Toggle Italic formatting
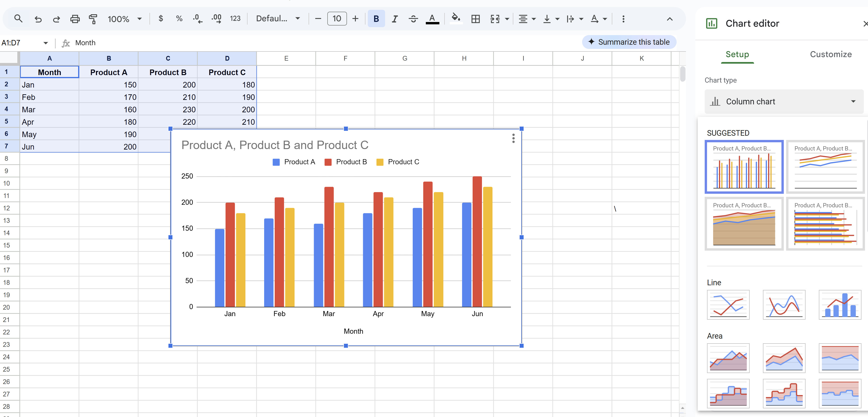Screen dimensions: 868x417 394,19
